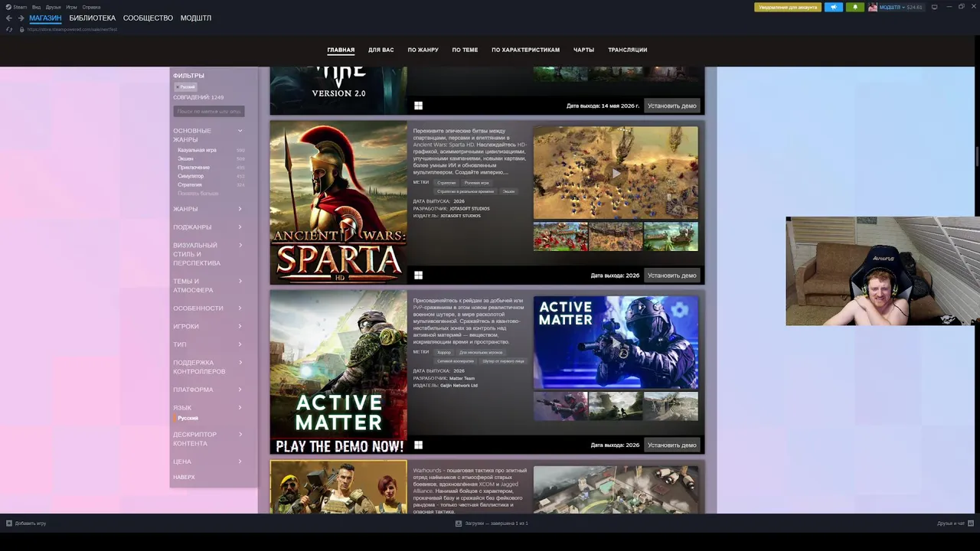
Task: Go forward with the right arrow button
Action: pyautogui.click(x=21, y=18)
